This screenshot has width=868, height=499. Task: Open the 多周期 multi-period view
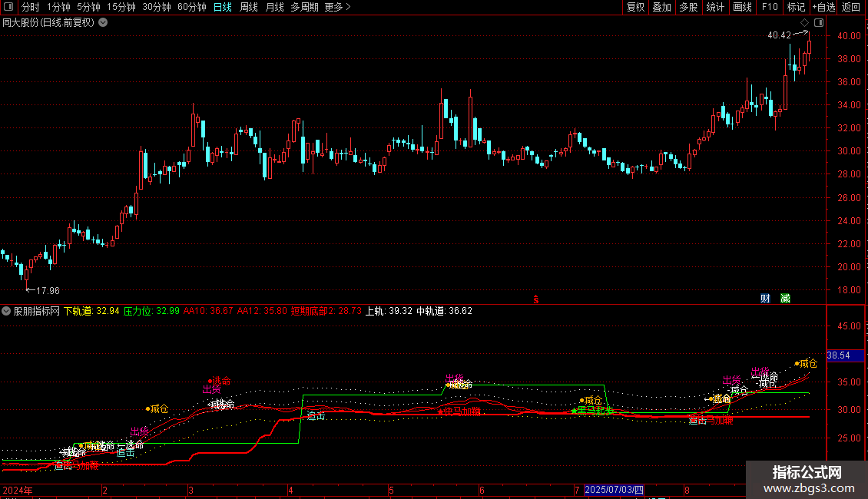pyautogui.click(x=304, y=7)
